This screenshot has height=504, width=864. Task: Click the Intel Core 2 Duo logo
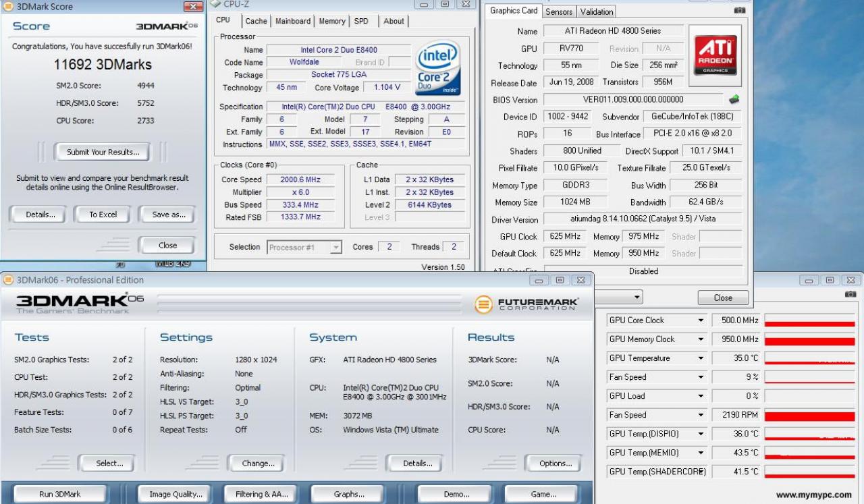439,67
